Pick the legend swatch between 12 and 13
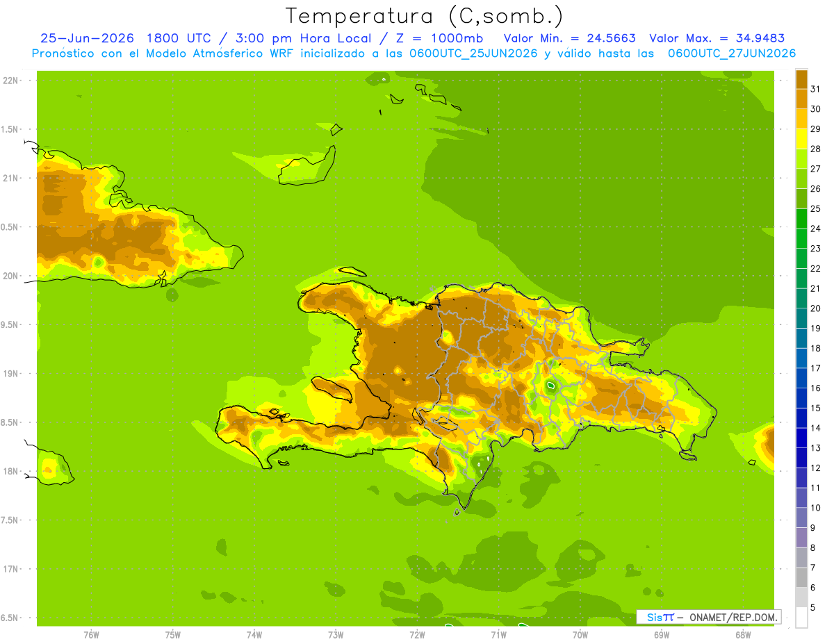 [x=801, y=458]
